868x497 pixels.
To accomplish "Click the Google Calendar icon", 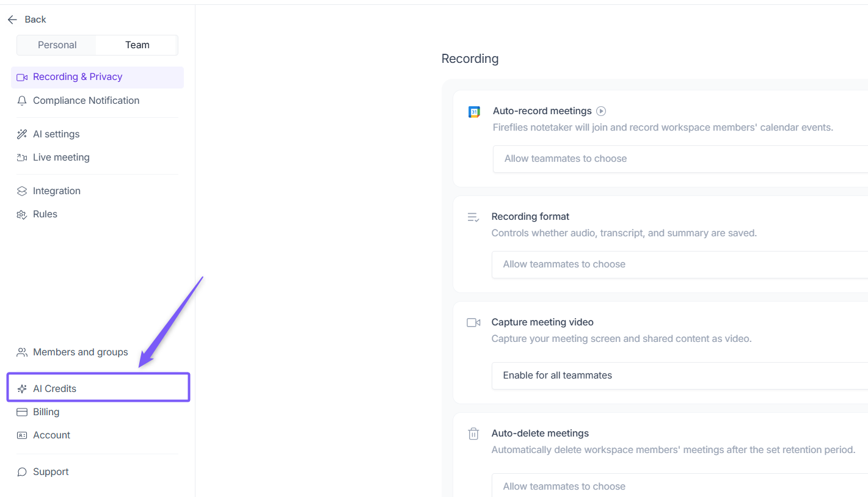I will (474, 112).
